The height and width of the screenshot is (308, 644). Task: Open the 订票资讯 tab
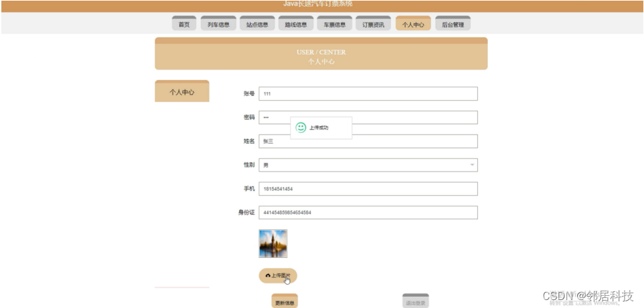[373, 23]
